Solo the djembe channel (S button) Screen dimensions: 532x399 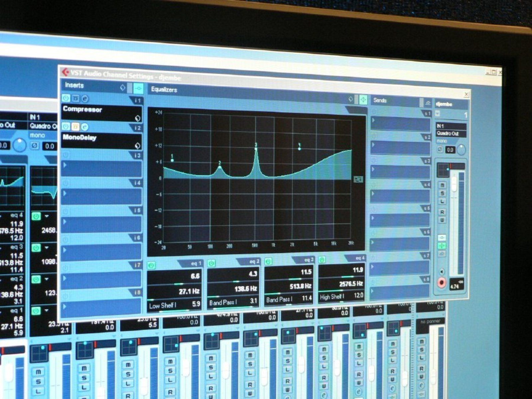442,194
